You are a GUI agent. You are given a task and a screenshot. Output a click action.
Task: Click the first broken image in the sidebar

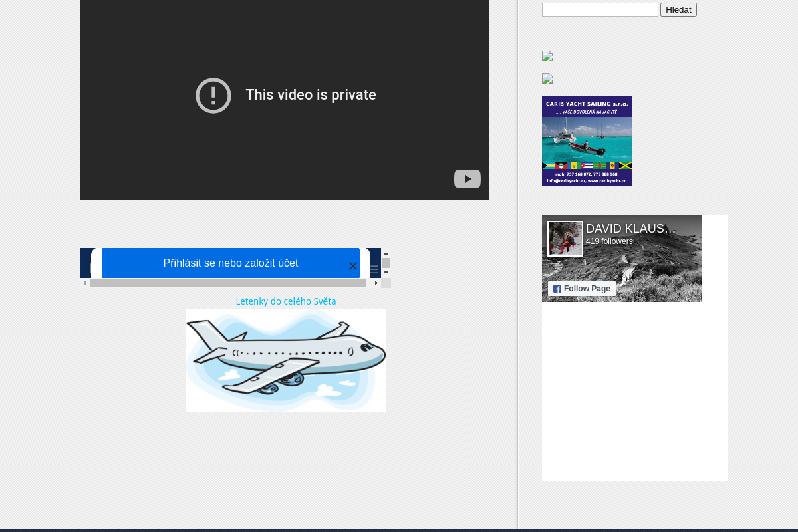(547, 57)
